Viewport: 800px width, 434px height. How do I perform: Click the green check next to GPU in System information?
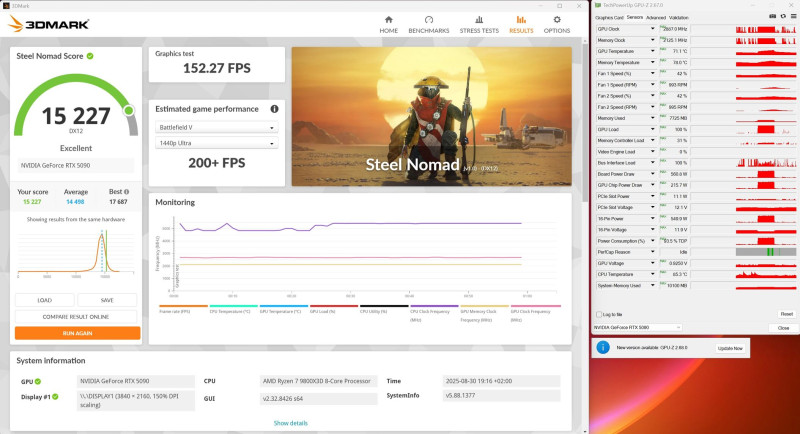[x=38, y=381]
